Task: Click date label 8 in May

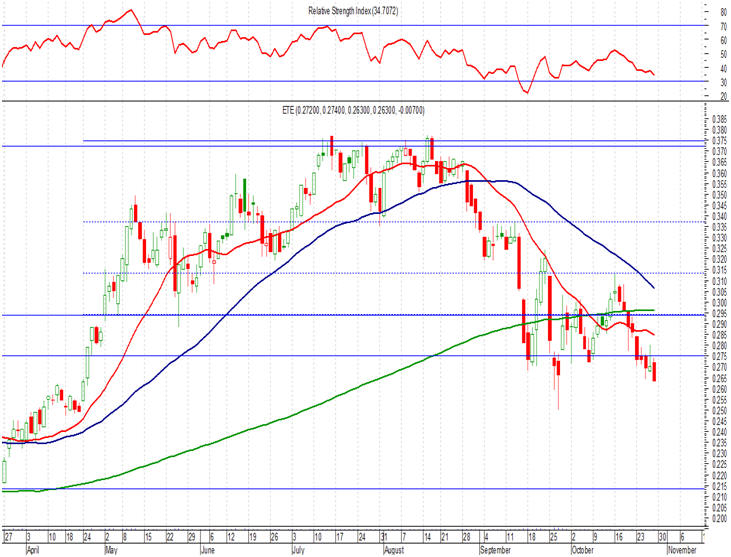Action: pos(124,537)
